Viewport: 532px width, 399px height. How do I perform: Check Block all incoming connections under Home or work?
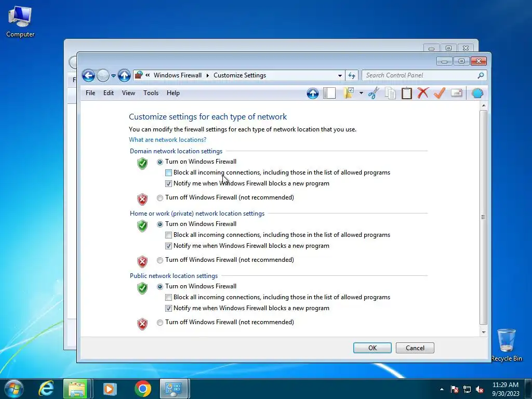[168, 235]
